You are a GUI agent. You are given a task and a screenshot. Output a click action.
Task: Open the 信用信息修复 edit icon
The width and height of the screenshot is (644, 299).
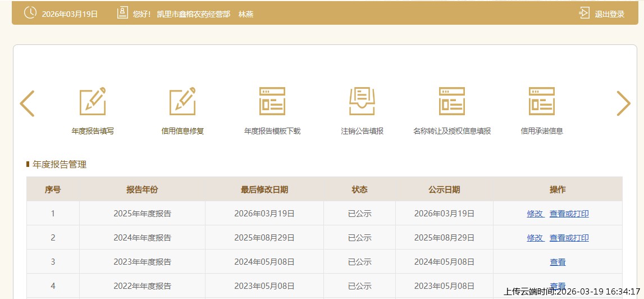(x=182, y=102)
